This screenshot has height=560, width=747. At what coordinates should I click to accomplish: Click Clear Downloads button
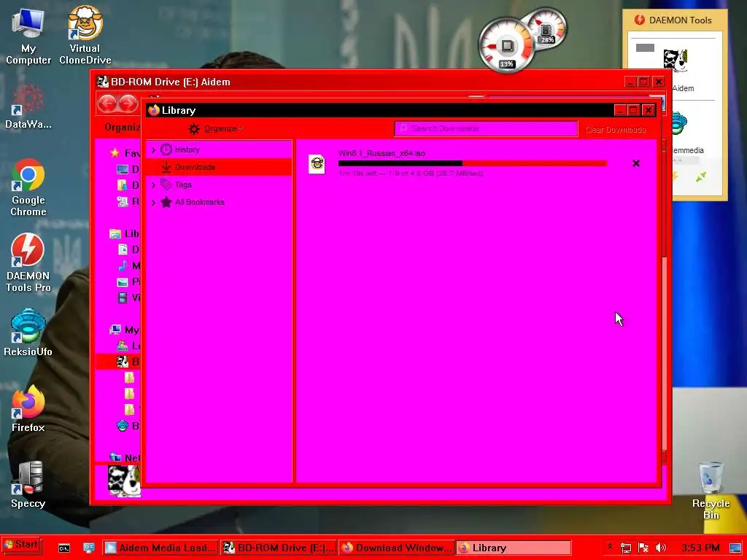(x=616, y=130)
